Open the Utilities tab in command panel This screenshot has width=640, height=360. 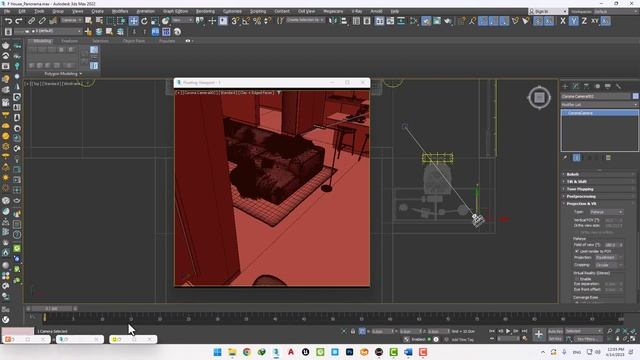click(x=618, y=86)
